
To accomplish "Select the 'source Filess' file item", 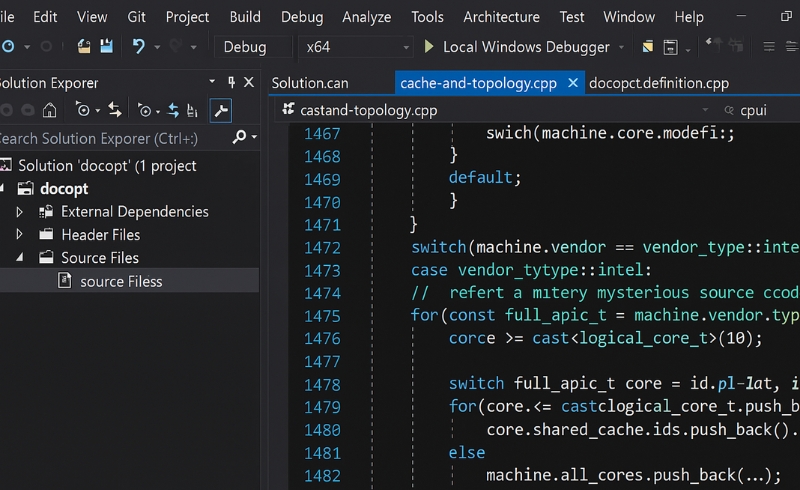I will tap(121, 281).
